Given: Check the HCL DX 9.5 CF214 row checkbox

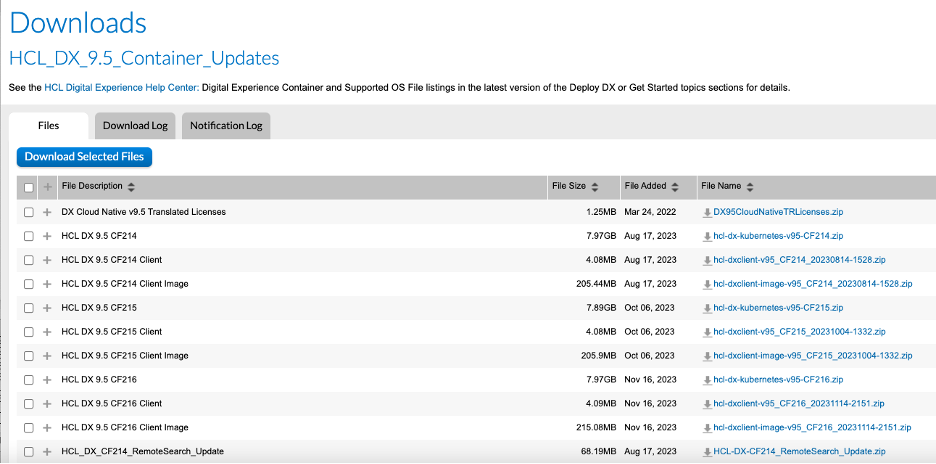Looking at the screenshot, I should tap(29, 236).
